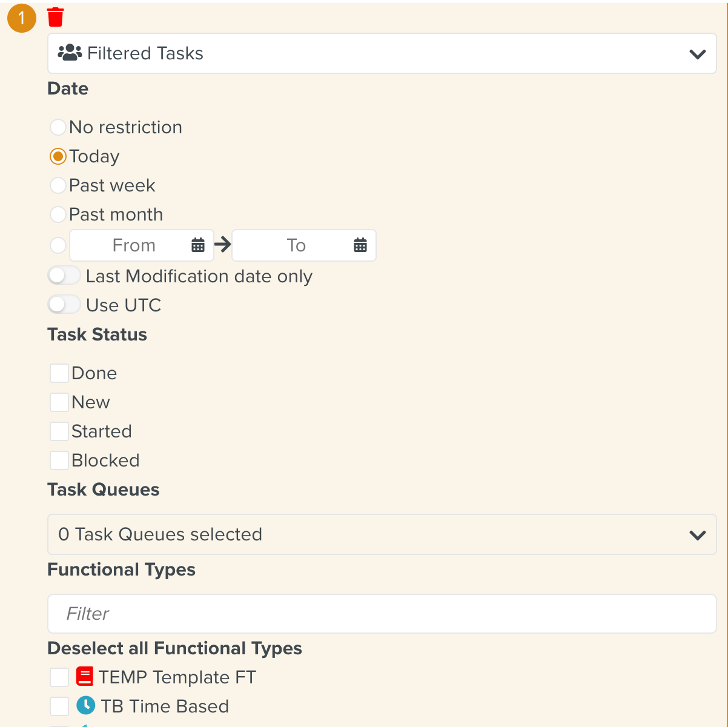Enable Use UTC
The image size is (728, 727).
(x=64, y=304)
